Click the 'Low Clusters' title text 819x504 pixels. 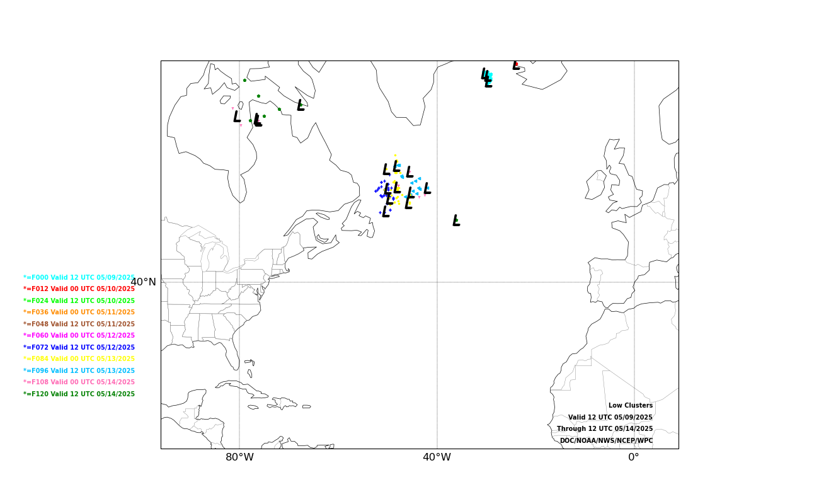click(631, 406)
